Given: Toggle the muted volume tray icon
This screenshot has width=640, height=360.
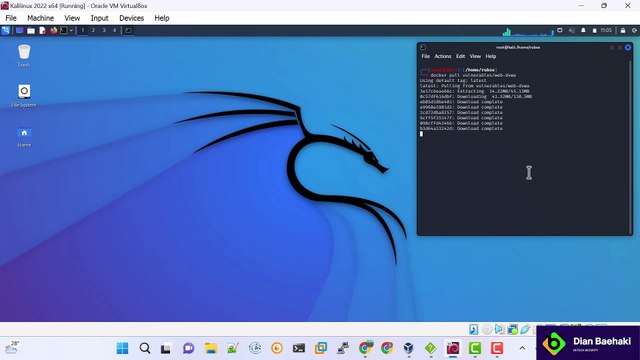Looking at the screenshot, I should pos(572,31).
